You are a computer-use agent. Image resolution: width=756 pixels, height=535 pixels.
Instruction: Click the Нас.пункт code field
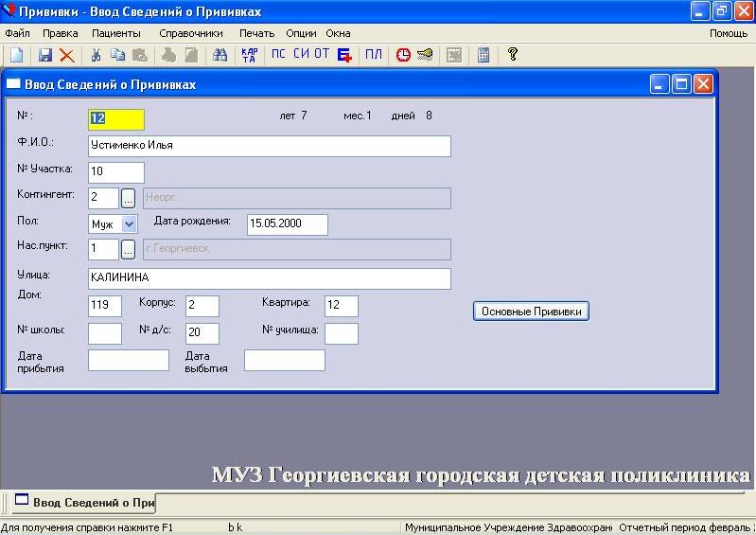coord(103,249)
